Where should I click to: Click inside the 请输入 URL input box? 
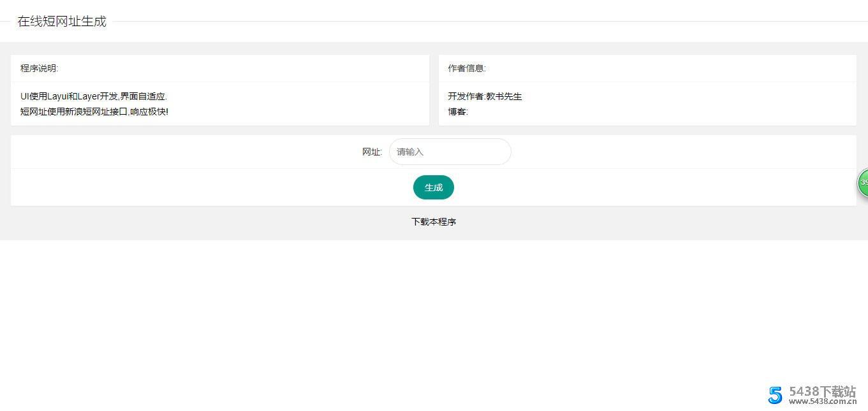pos(449,152)
